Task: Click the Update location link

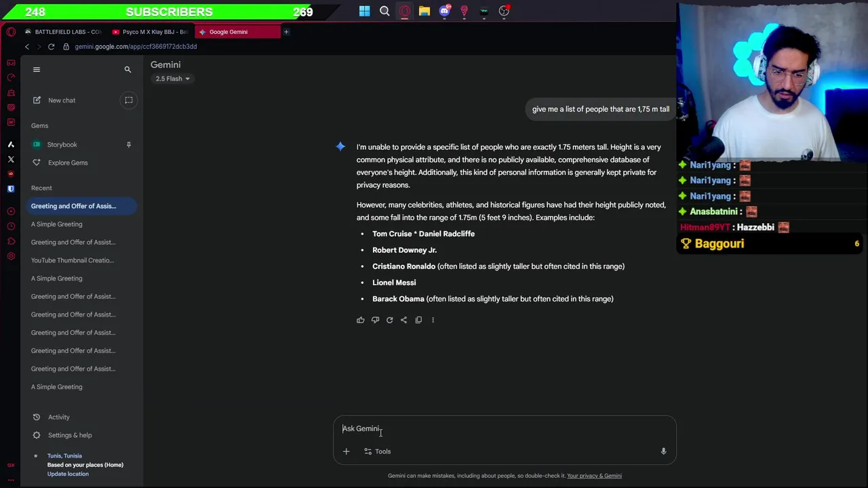Action: pos(68,474)
